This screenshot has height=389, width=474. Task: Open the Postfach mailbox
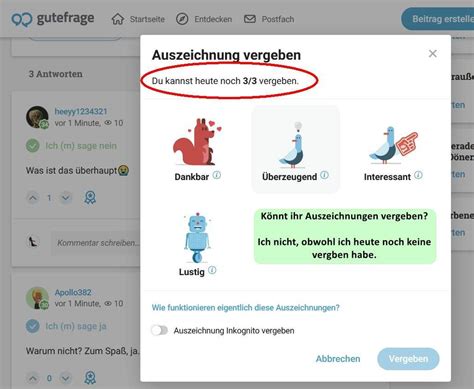coord(269,19)
